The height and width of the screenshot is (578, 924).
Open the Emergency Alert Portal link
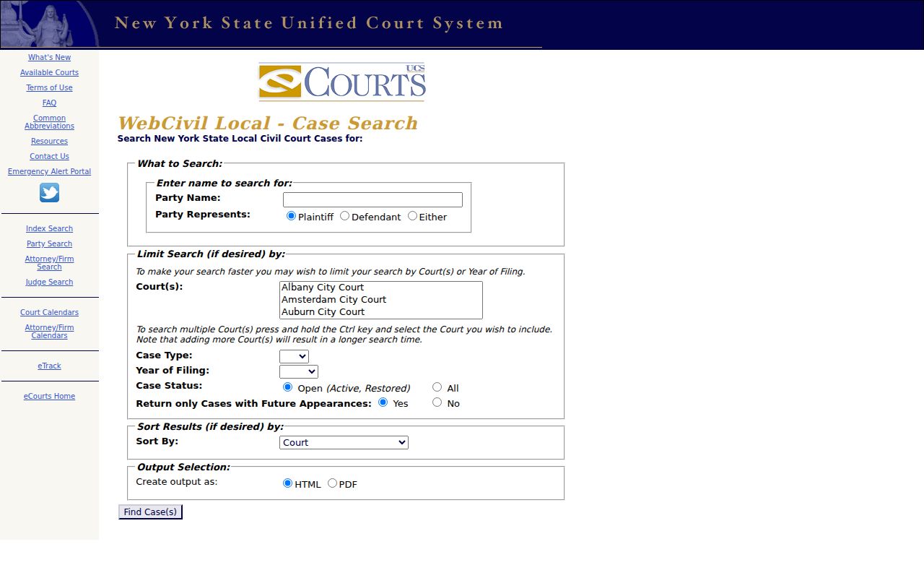(x=49, y=172)
